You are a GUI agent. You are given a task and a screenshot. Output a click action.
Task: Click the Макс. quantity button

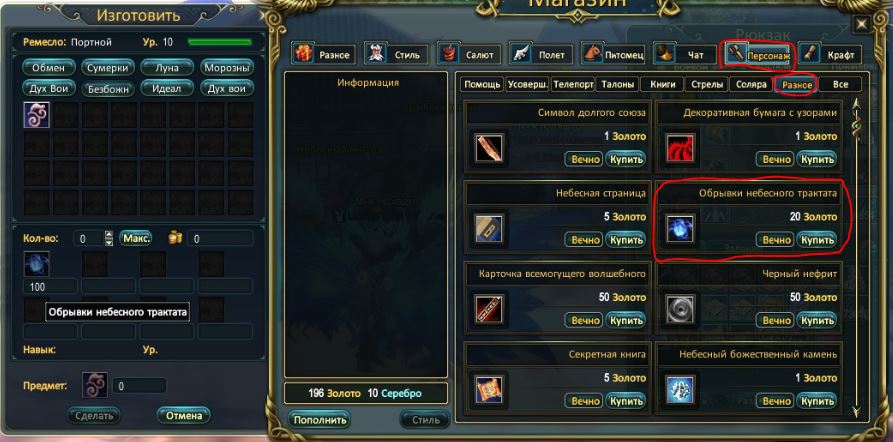click(136, 238)
